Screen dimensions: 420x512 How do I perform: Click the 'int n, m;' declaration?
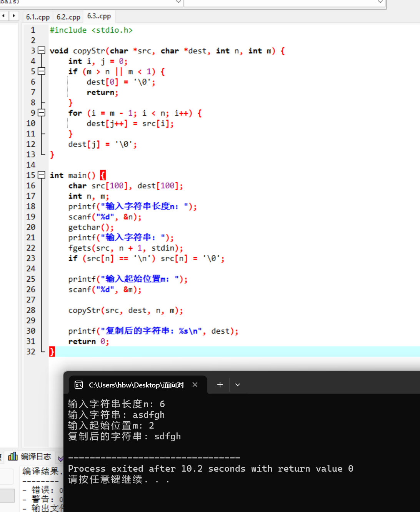(88, 196)
